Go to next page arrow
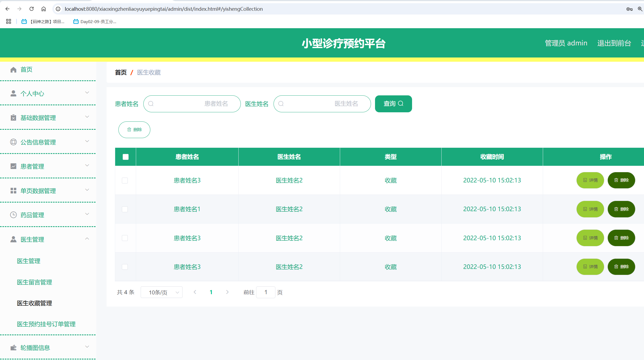The width and height of the screenshot is (644, 360). (x=227, y=292)
